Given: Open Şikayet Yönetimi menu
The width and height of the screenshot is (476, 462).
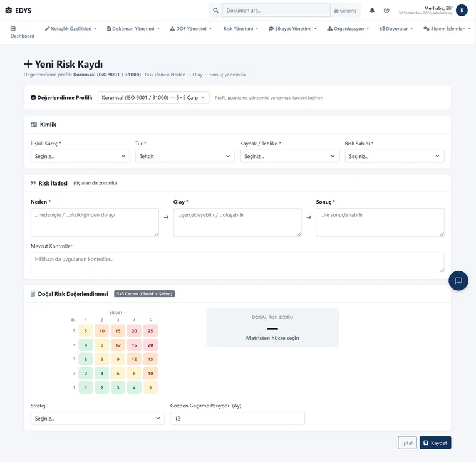Looking at the screenshot, I should [292, 29].
